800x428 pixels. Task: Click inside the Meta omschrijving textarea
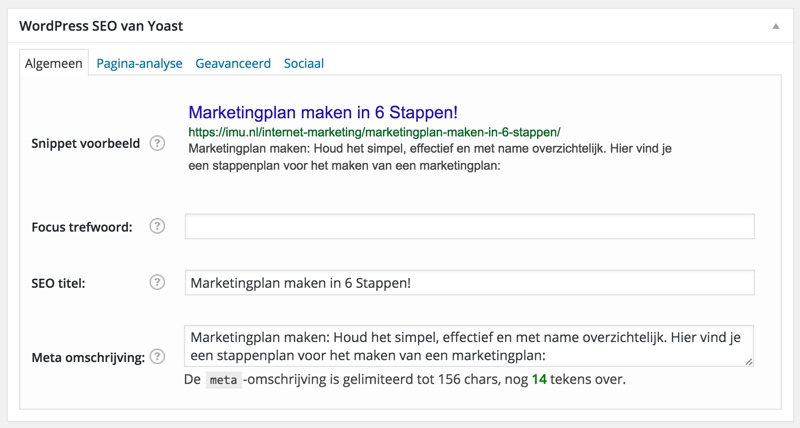coord(469,346)
